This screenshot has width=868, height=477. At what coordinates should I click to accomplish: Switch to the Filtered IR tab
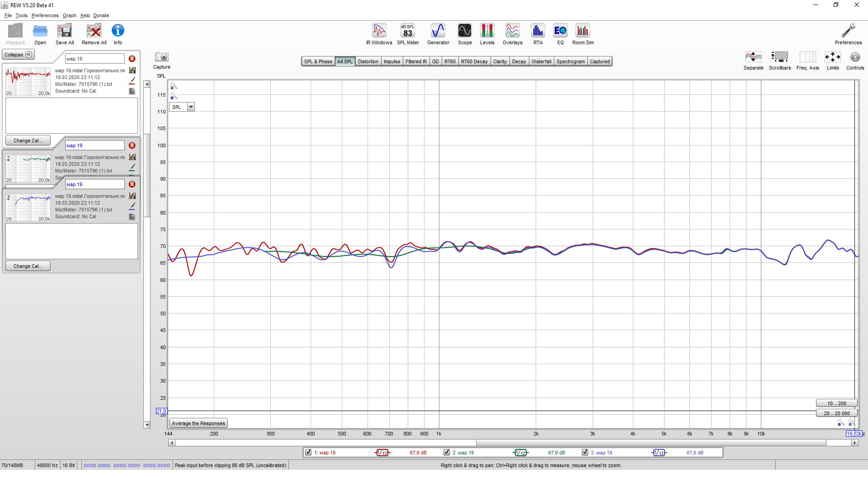[x=416, y=61]
